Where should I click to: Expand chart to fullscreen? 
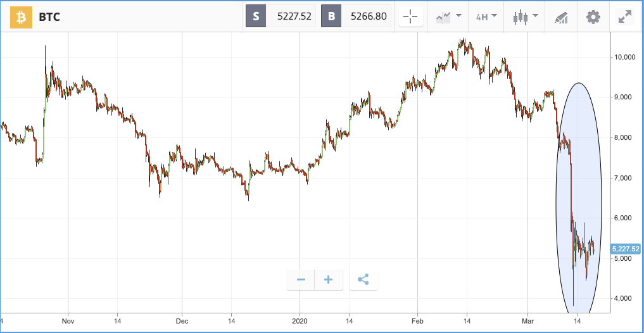point(625,17)
